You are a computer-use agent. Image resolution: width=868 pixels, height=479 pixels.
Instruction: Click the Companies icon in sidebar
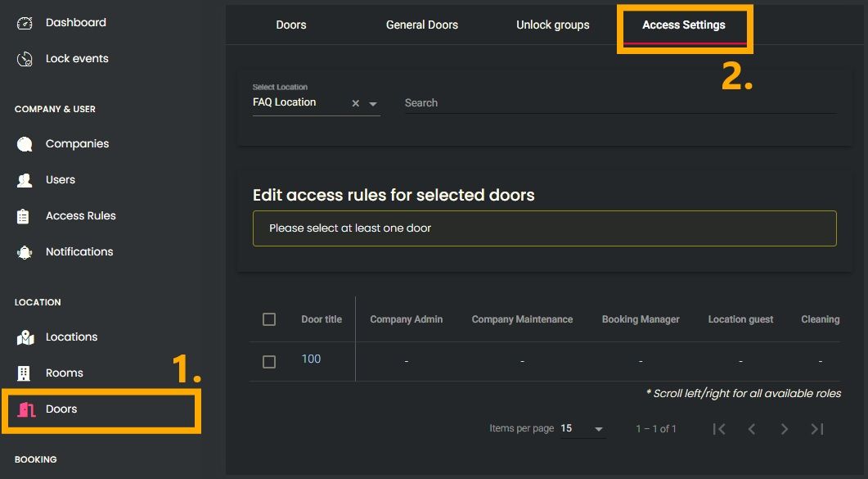[25, 144]
